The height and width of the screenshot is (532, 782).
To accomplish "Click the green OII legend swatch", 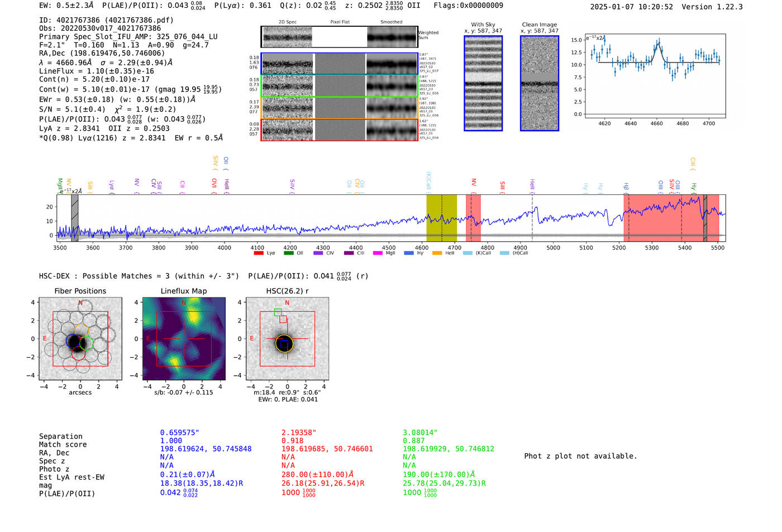I will point(288,253).
